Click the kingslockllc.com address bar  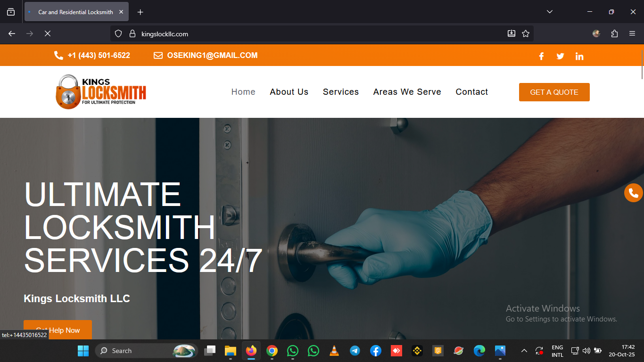click(x=311, y=33)
